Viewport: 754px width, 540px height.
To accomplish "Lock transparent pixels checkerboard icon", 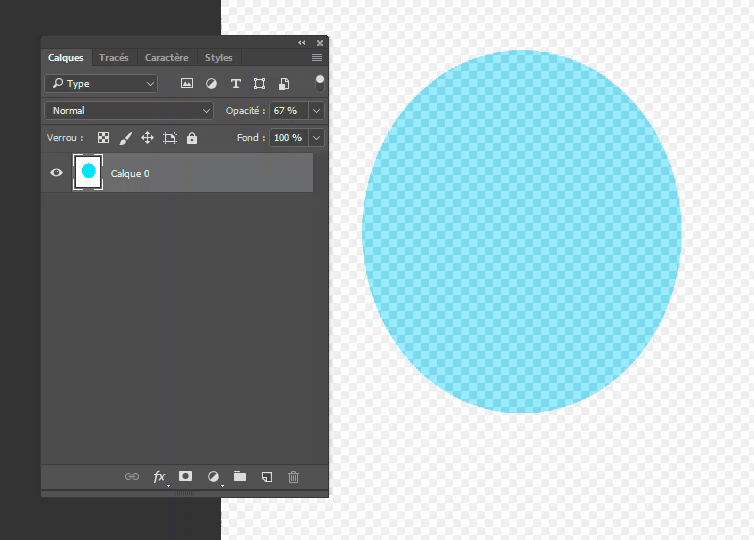I will click(x=103, y=138).
